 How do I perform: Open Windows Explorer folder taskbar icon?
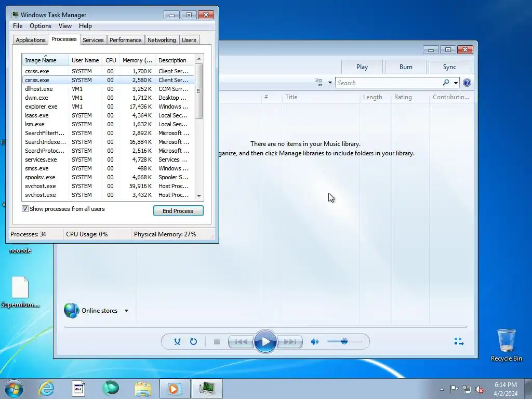click(143, 389)
